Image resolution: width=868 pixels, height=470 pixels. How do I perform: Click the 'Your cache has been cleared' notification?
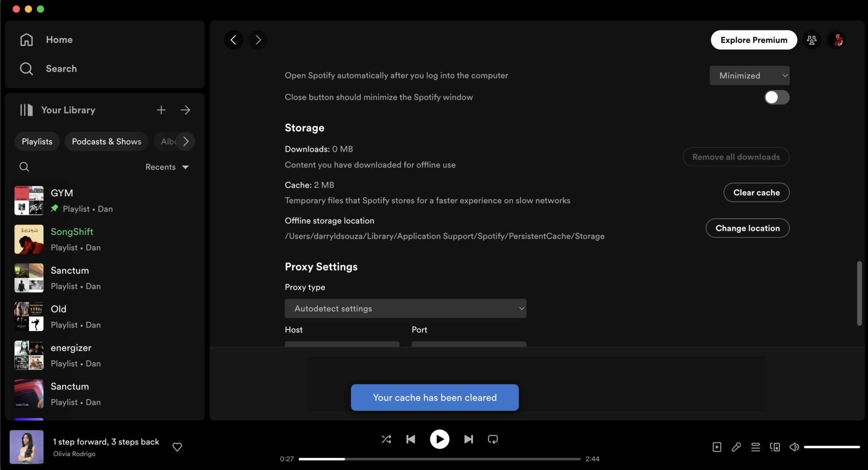point(434,398)
